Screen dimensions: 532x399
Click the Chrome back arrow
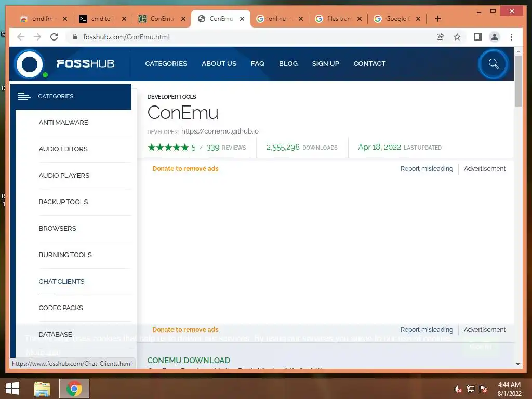[x=21, y=37]
